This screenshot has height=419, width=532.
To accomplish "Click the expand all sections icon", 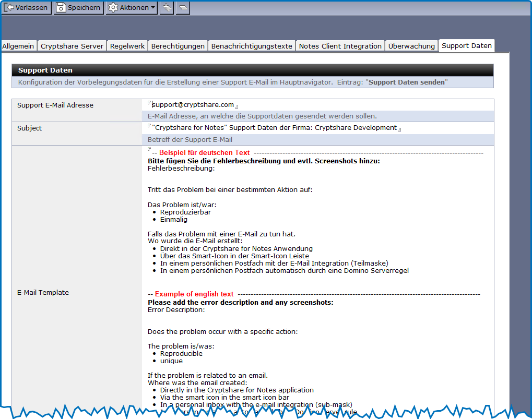I will [x=167, y=7].
